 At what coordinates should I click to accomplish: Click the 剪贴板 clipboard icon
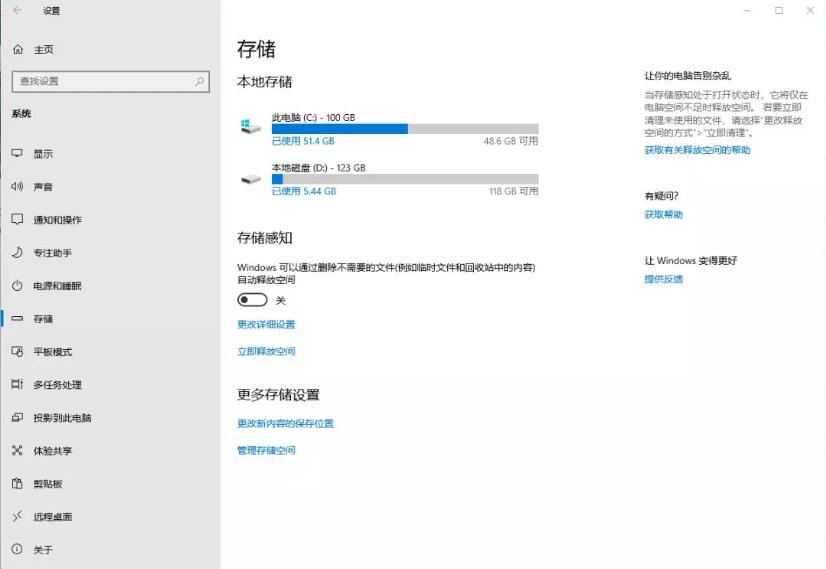click(17, 483)
